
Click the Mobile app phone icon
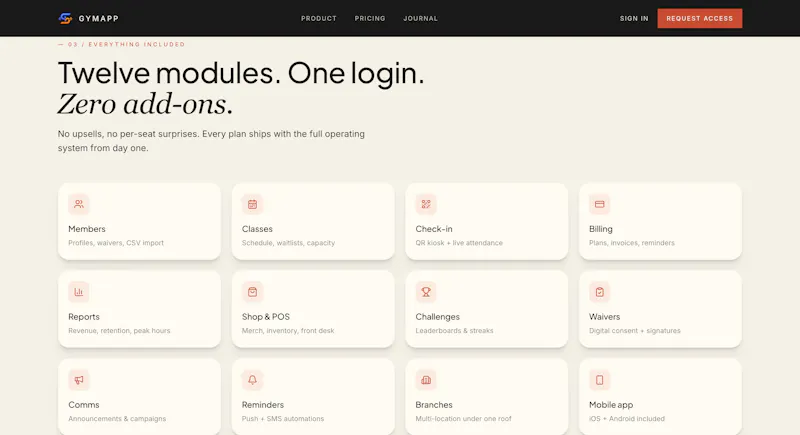599,380
